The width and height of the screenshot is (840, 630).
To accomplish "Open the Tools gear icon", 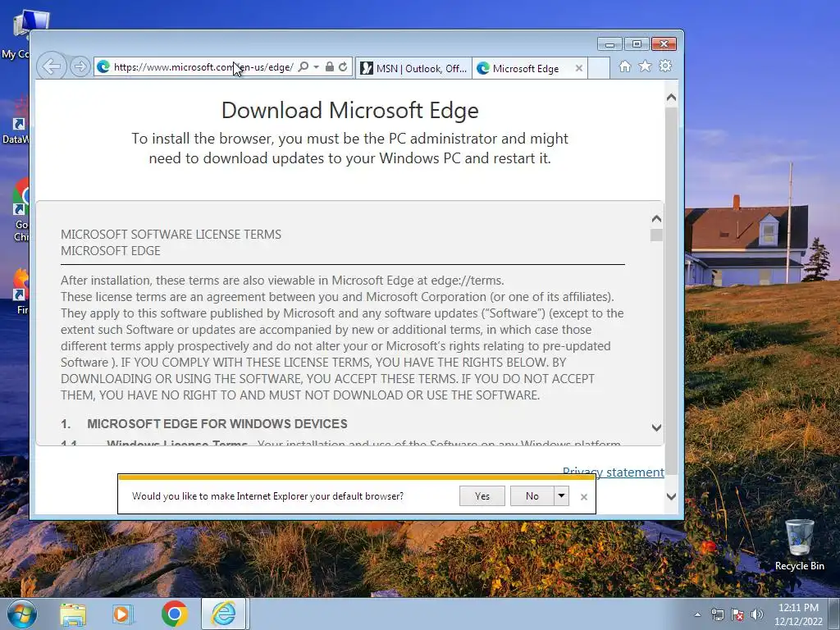I will point(665,66).
